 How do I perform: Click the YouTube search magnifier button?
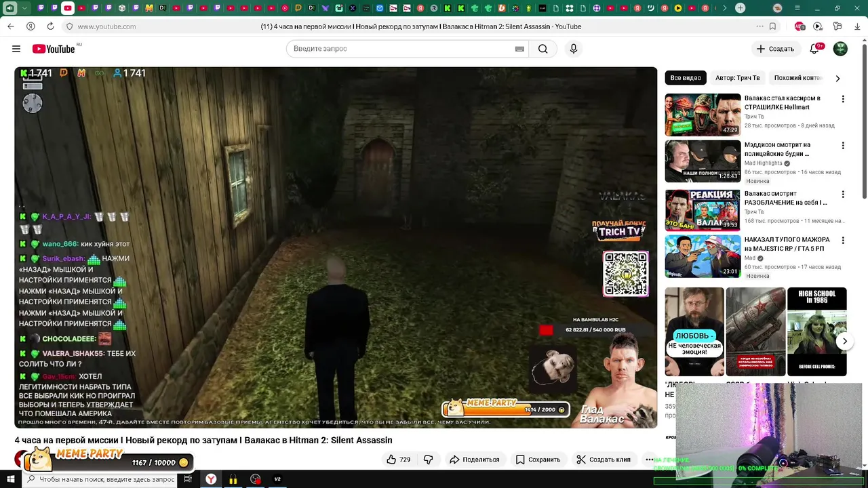point(543,49)
